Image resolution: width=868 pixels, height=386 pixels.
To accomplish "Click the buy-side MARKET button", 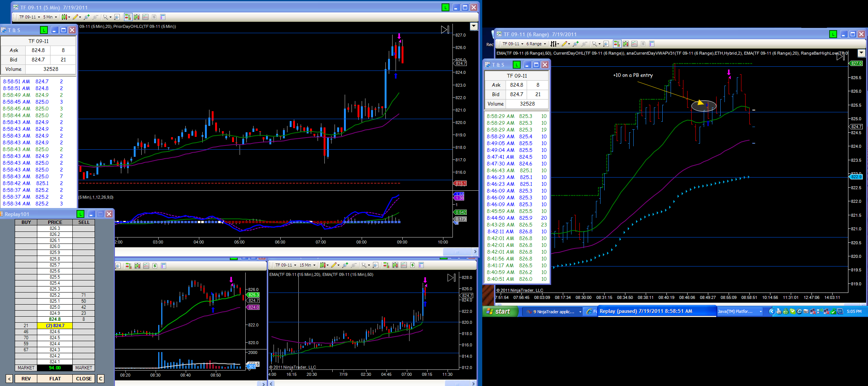I will [x=26, y=368].
